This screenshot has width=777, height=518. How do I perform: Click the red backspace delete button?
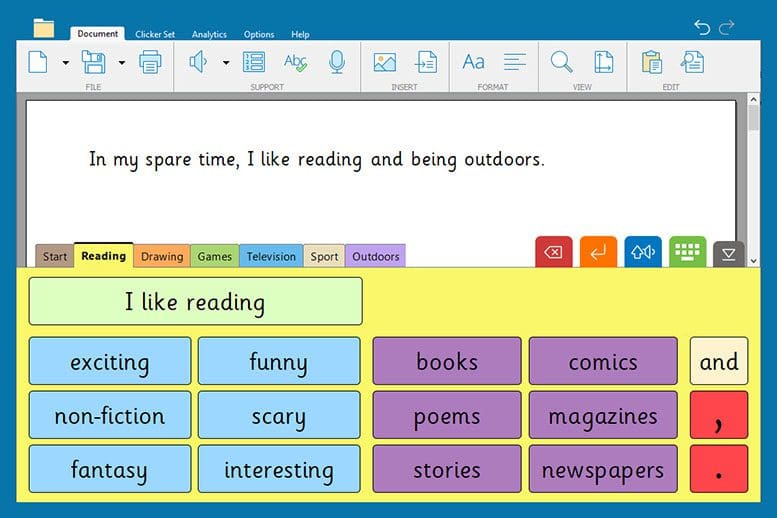point(554,252)
